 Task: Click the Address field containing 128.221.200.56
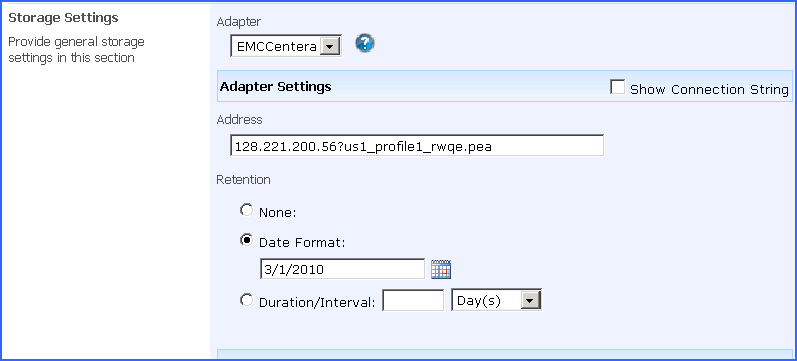(x=417, y=146)
